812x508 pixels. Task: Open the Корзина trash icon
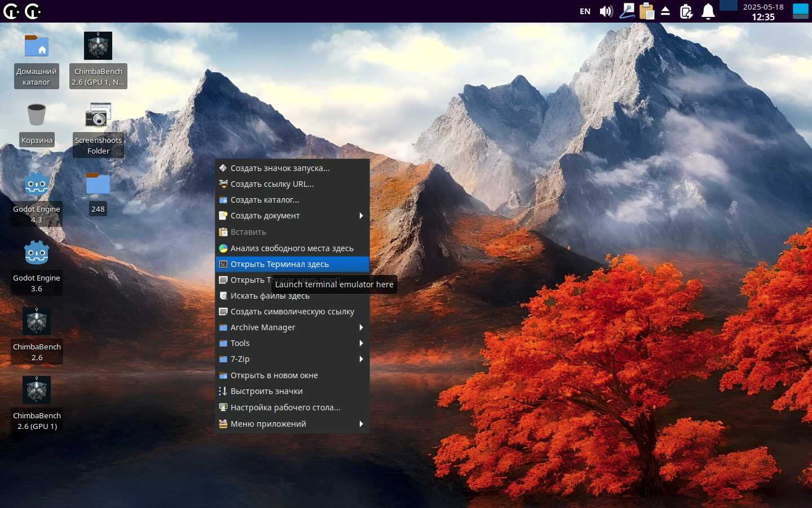(x=37, y=116)
